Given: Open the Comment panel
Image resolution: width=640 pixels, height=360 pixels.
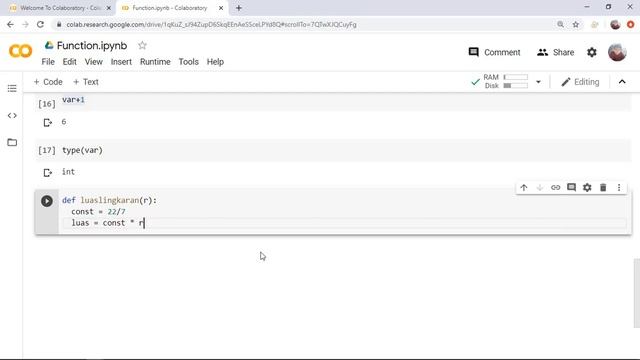Looking at the screenshot, I should coord(494,52).
